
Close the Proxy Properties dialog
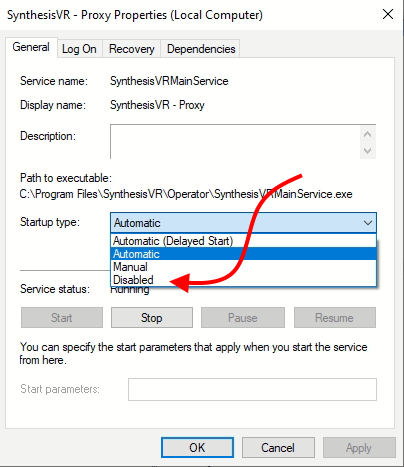click(388, 14)
